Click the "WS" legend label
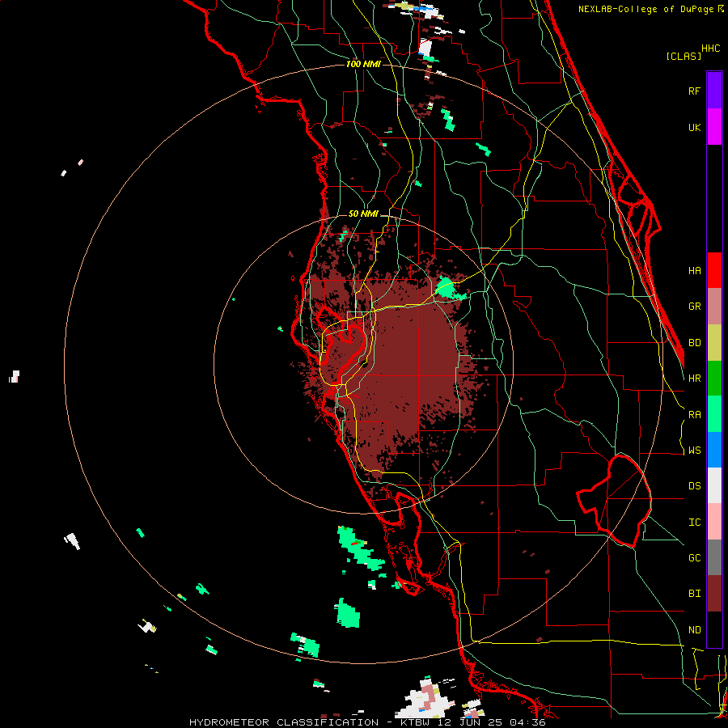The image size is (728, 728). [694, 451]
